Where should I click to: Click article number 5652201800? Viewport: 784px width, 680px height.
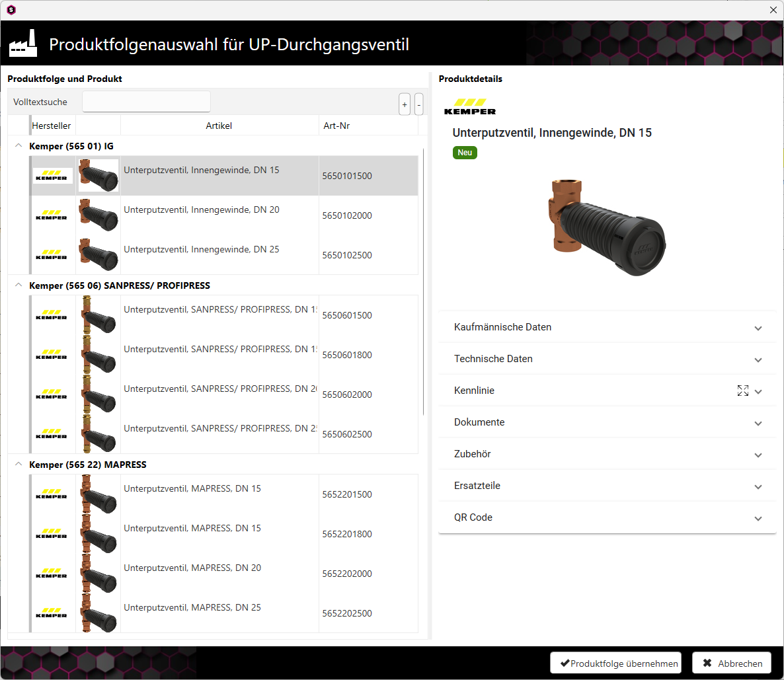(x=347, y=534)
